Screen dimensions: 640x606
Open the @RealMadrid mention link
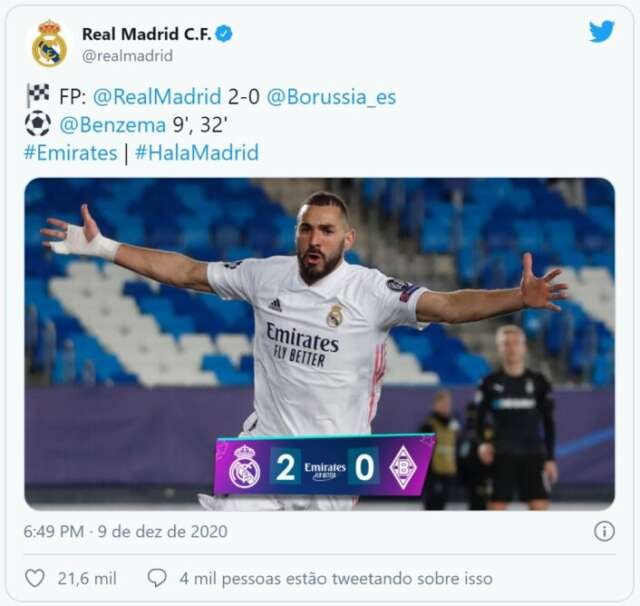click(x=157, y=97)
